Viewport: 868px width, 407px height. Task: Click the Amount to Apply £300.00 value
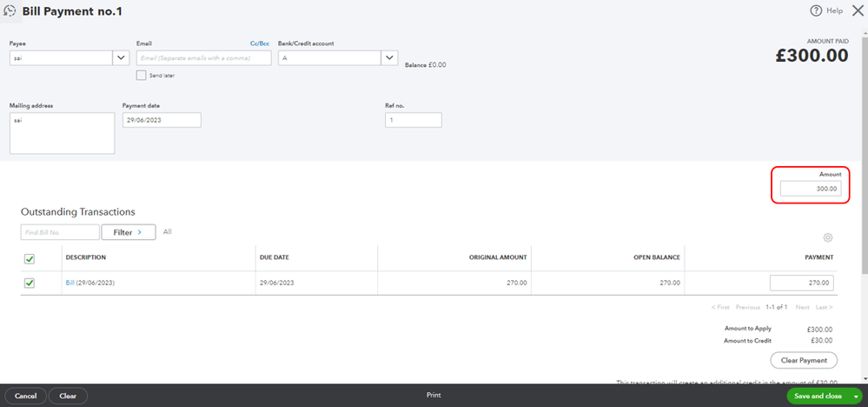(818, 329)
